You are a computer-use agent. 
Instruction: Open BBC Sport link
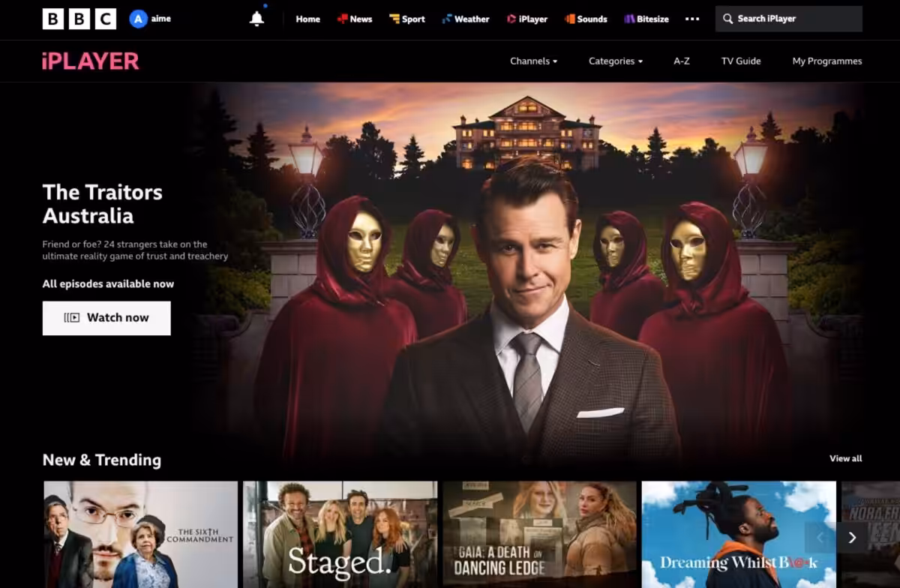407,19
